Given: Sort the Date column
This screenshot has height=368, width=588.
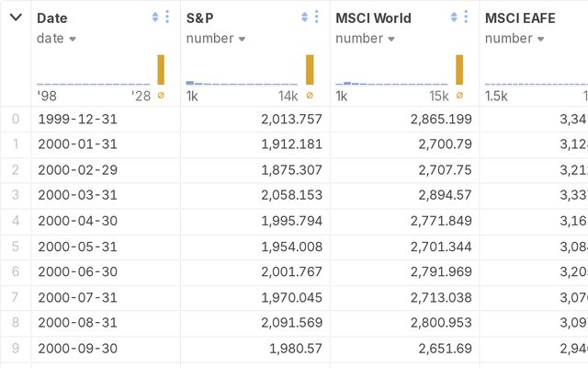Looking at the screenshot, I should (x=154, y=17).
